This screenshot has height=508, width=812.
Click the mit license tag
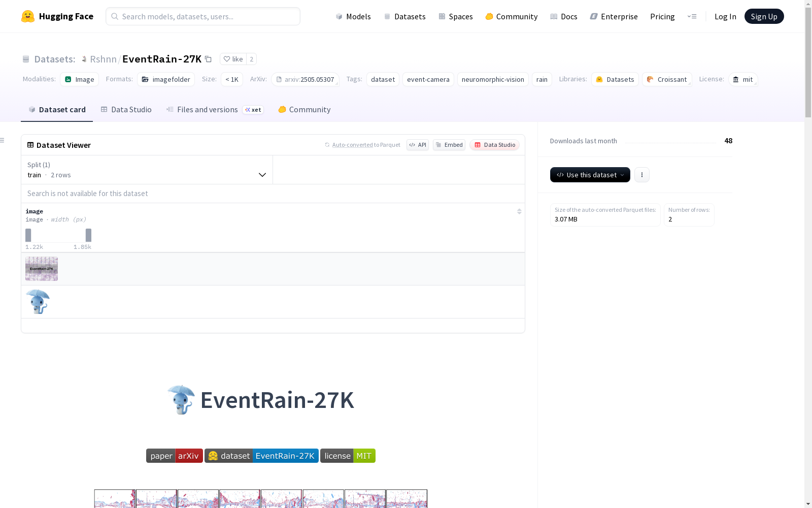pos(743,79)
